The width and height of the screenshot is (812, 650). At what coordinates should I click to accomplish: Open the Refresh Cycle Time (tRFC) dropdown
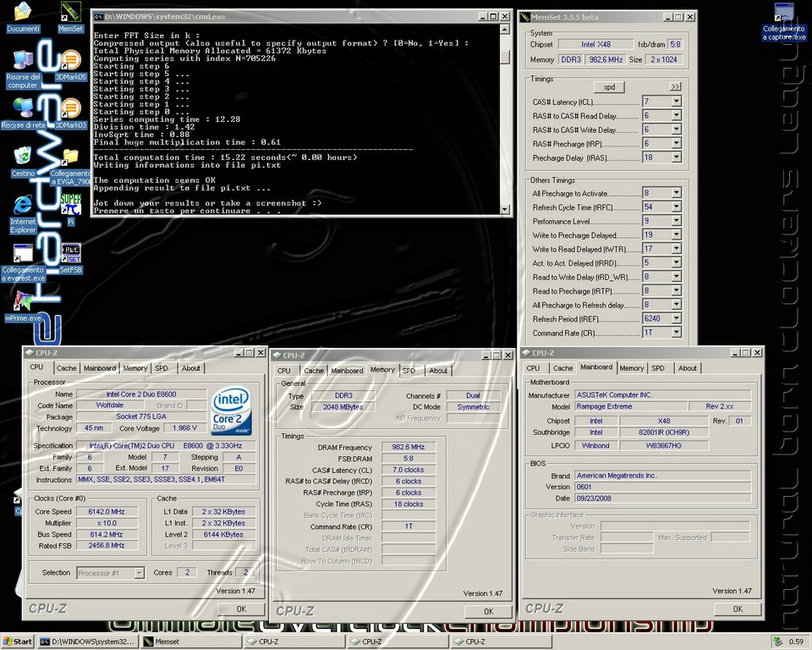point(677,207)
